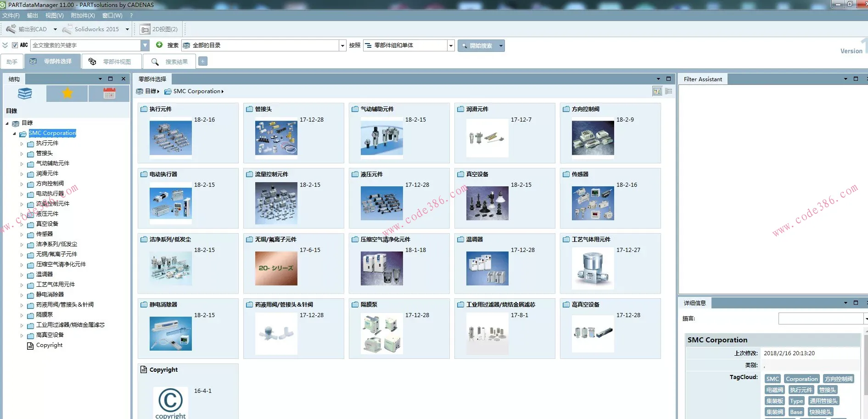Select 液压元件 in the tree

pyautogui.click(x=47, y=214)
